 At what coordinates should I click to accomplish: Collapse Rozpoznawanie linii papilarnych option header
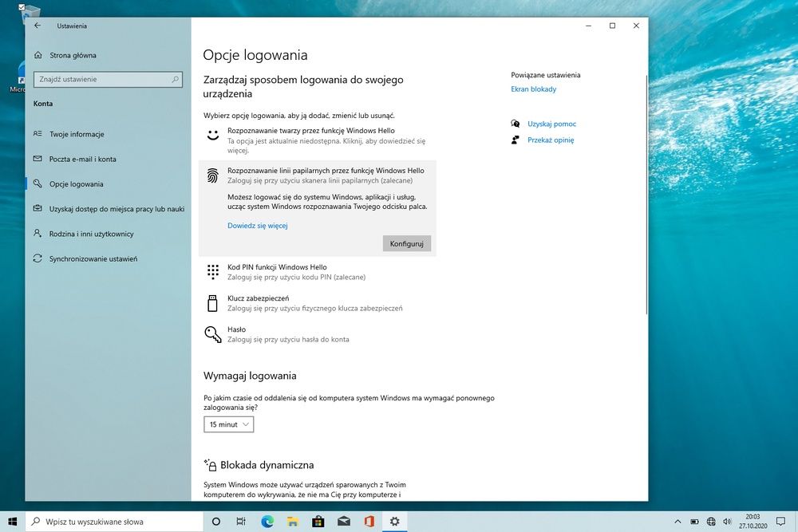[318, 175]
